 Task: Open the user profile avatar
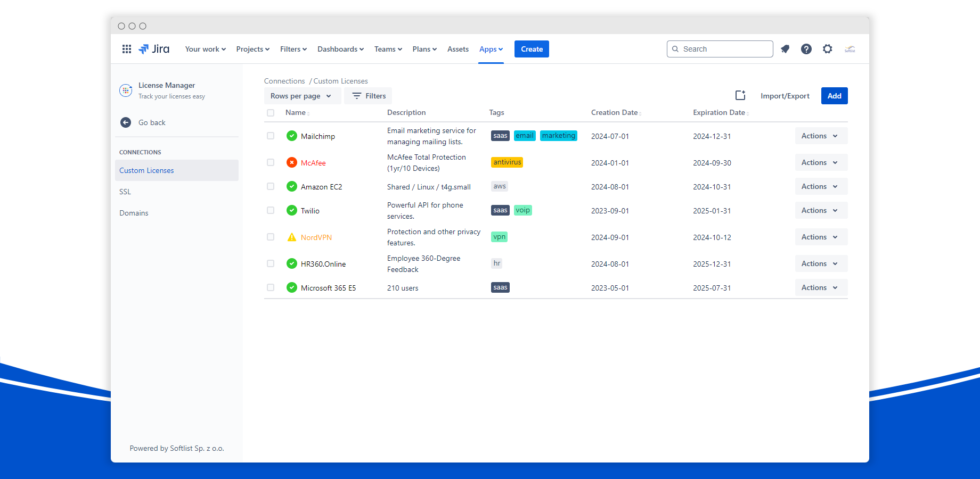[x=850, y=49]
